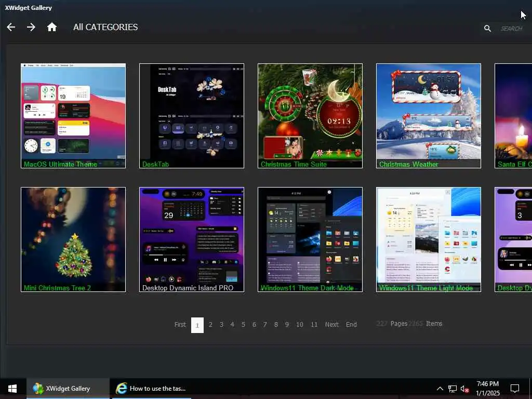Select page 1 in pagination

197,325
